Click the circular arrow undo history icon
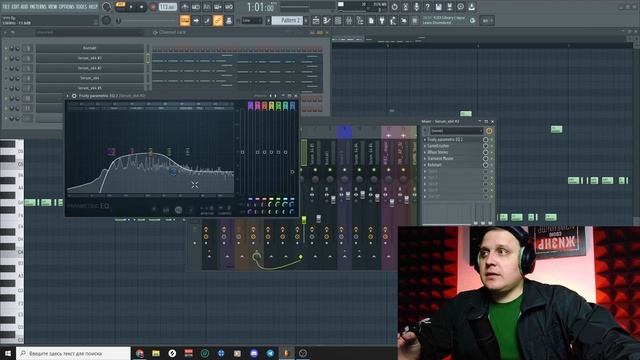640x360 pixels. (394, 7)
